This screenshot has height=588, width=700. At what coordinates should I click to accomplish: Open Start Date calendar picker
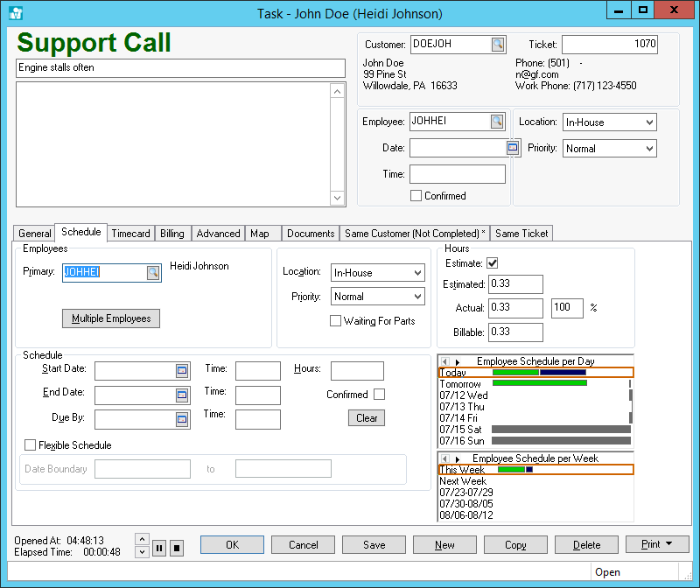click(182, 371)
